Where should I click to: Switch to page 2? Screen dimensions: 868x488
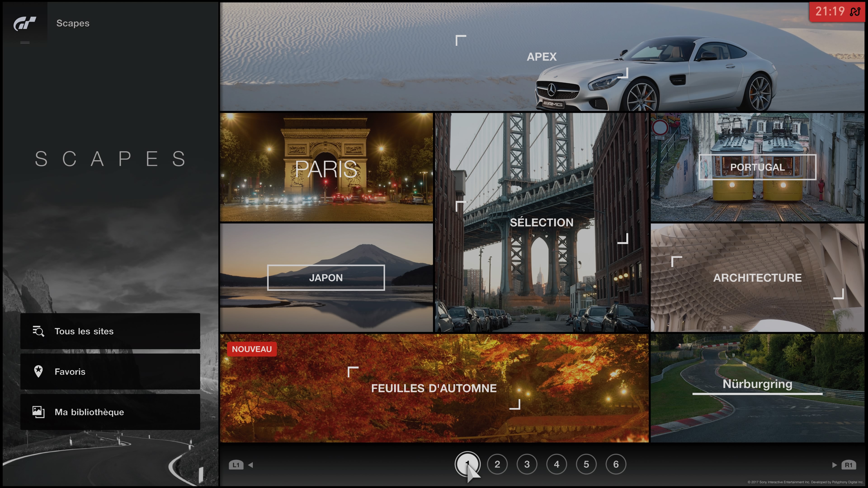click(x=497, y=464)
